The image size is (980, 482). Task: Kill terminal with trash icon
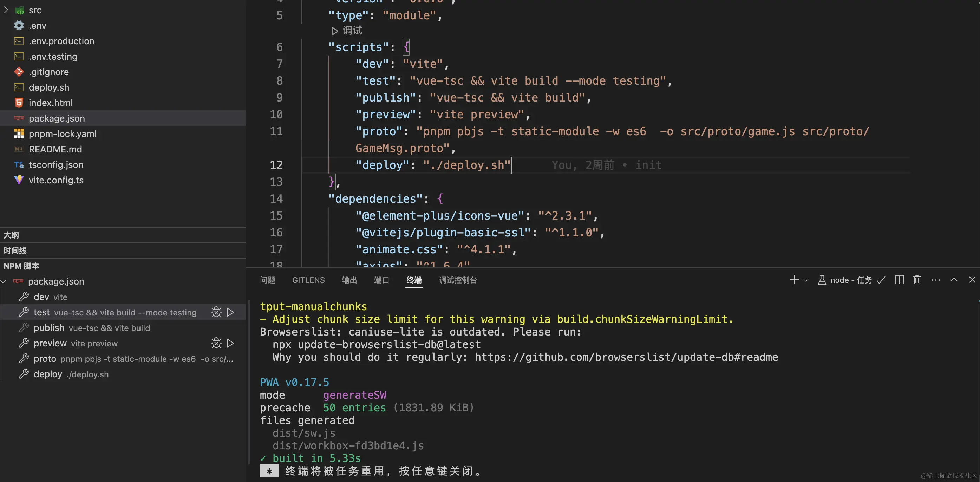coord(917,280)
